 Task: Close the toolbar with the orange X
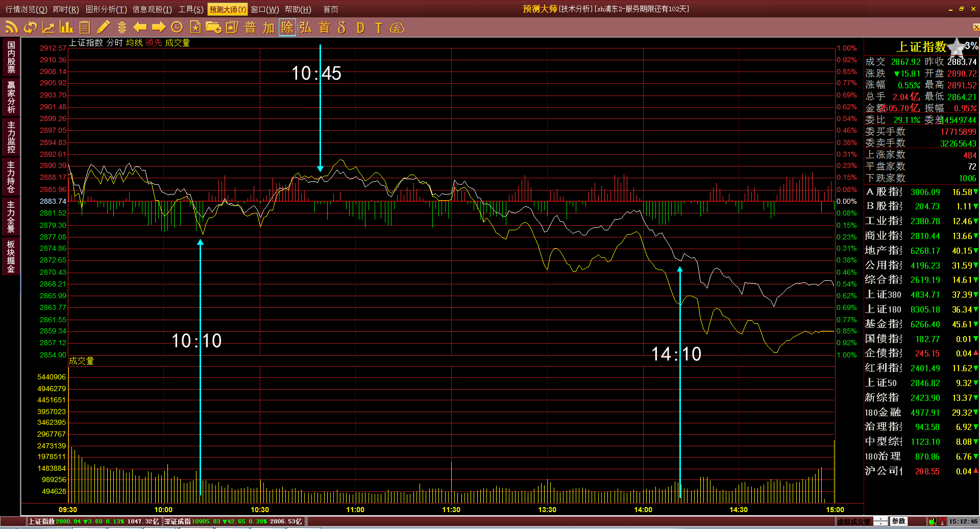coord(975,27)
